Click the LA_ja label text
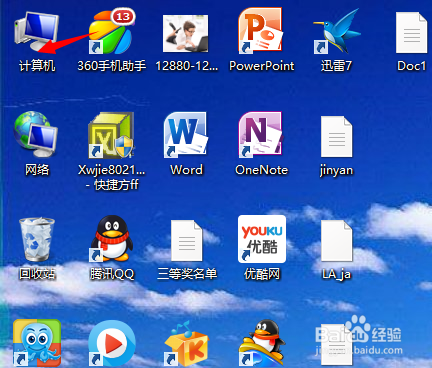The height and width of the screenshot is (368, 432). [336, 274]
